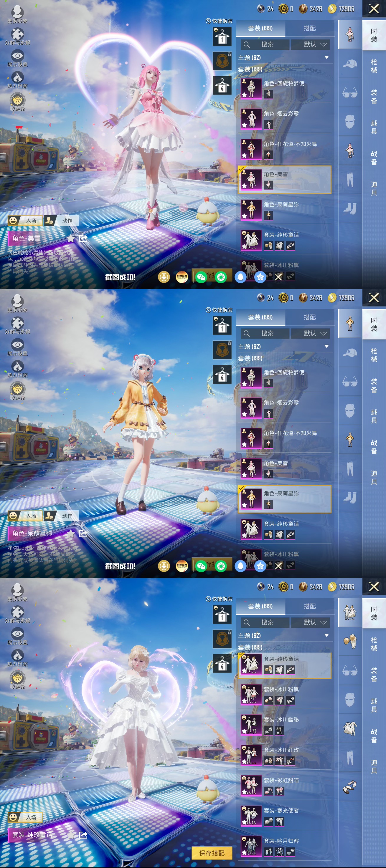Select 动作 tab in the middle screenshot
Viewport: 386px width, 868px height.
62,516
